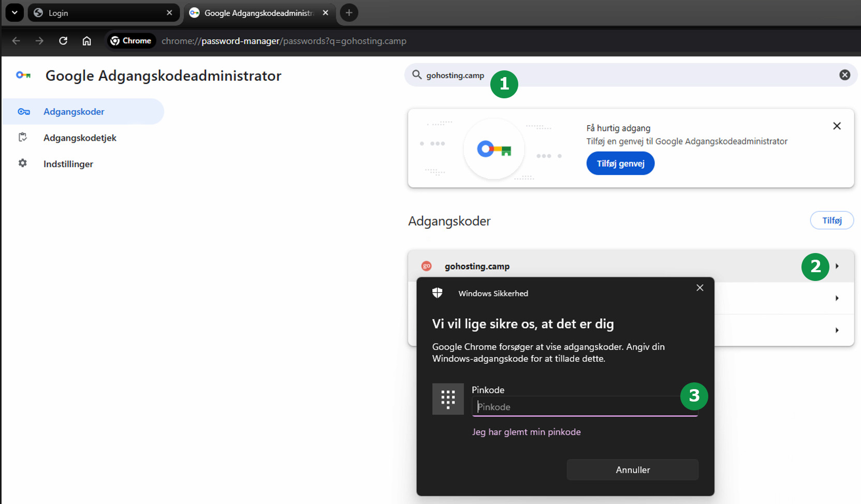The image size is (861, 504).
Task: Click Jeg har glemt min pinkode link
Action: tap(526, 432)
